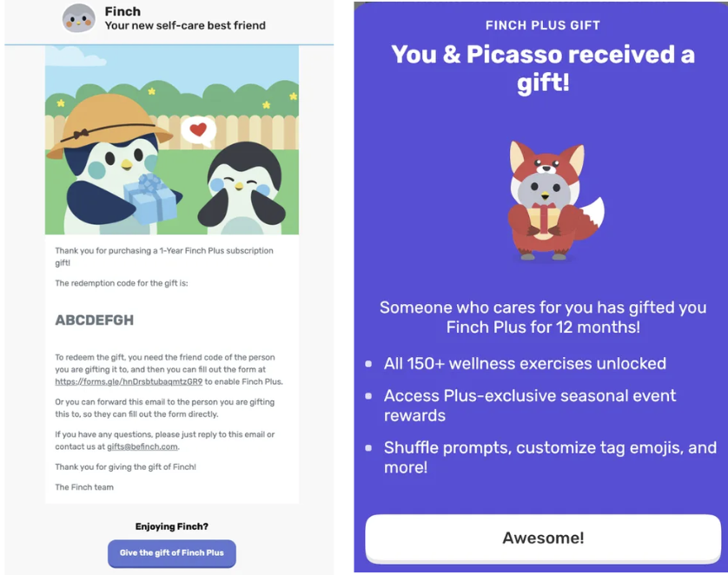Click the fox-costumed bird mascot
Screen dimensions: 728x575
[x=543, y=200]
